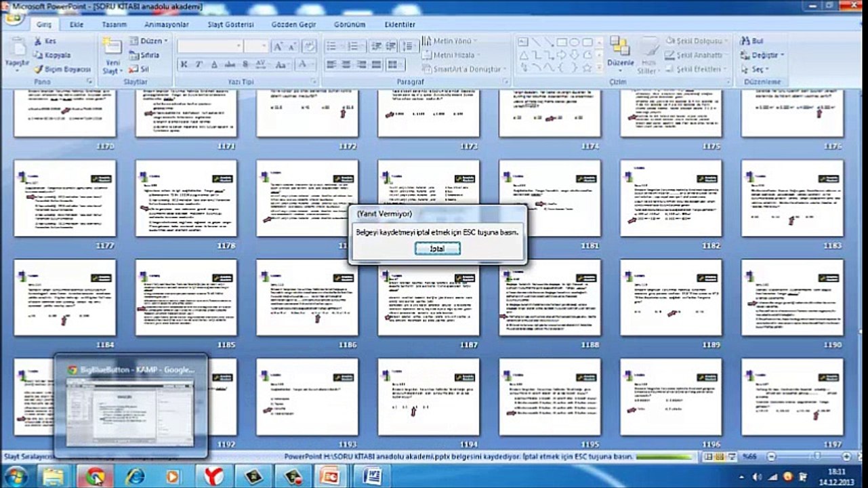Viewport: 868px width, 488px height.
Task: Find text with the Bul button
Action: coord(752,41)
